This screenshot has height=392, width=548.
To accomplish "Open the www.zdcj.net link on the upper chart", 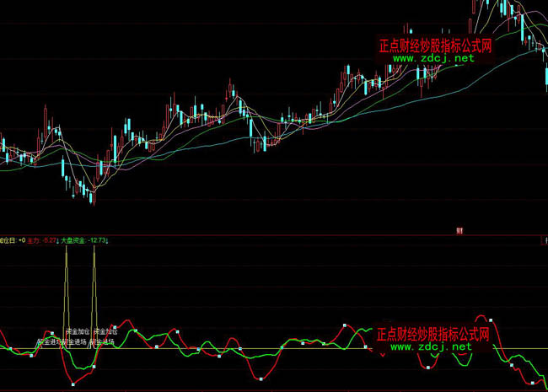I will pos(433,59).
